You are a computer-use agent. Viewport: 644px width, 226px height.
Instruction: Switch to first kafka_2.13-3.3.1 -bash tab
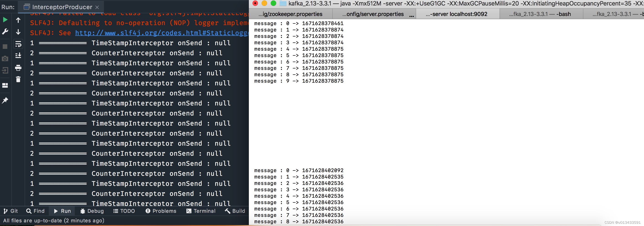541,14
